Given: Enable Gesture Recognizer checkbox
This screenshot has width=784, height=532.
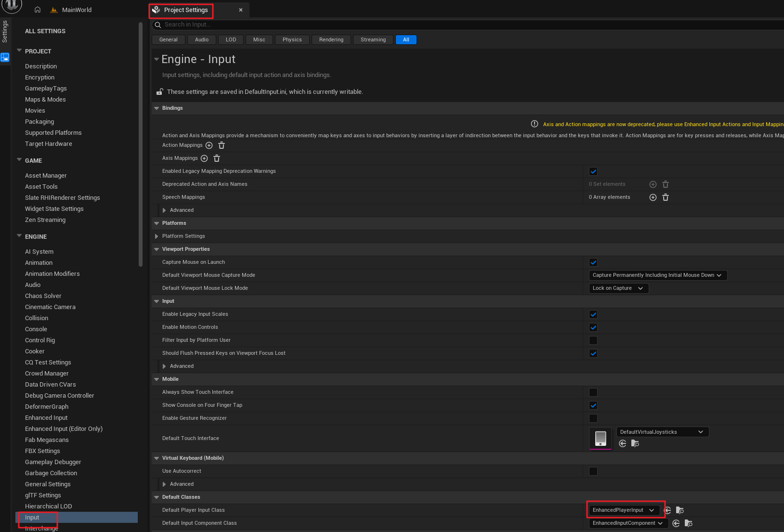Looking at the screenshot, I should coord(593,418).
